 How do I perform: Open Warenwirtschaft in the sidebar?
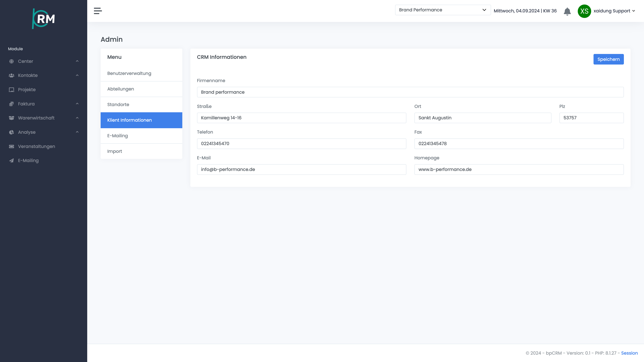[43, 118]
